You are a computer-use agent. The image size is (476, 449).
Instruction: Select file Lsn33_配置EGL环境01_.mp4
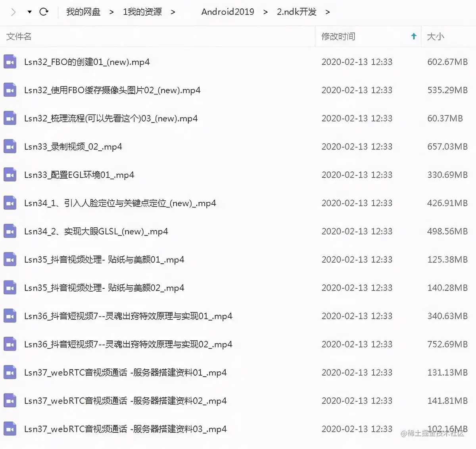tap(79, 175)
